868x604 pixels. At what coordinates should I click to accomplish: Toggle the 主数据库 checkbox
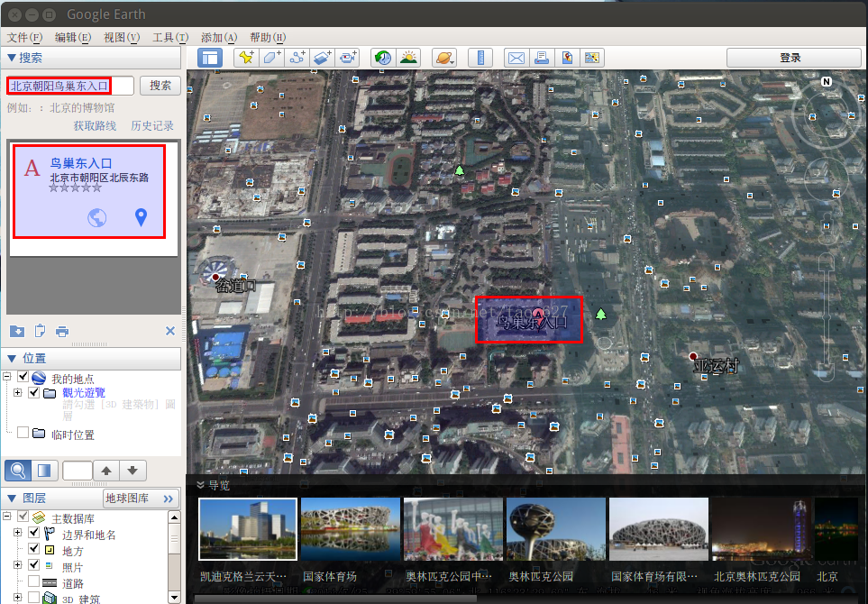tap(23, 516)
